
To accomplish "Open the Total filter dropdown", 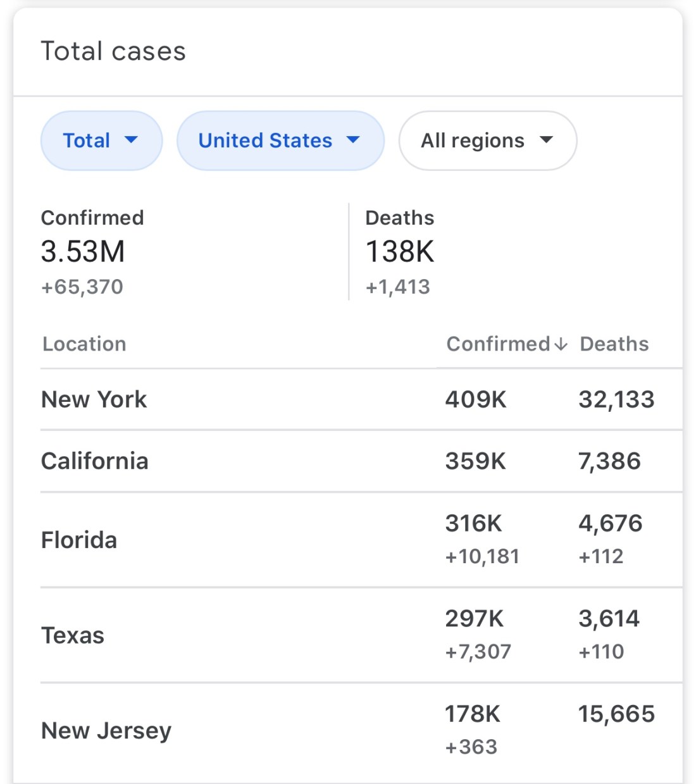I will [101, 140].
